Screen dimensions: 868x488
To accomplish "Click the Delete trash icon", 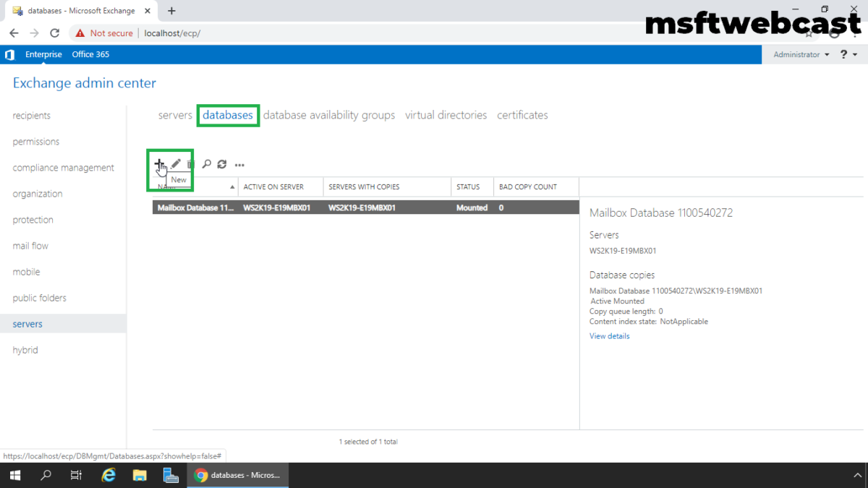I will coord(191,163).
